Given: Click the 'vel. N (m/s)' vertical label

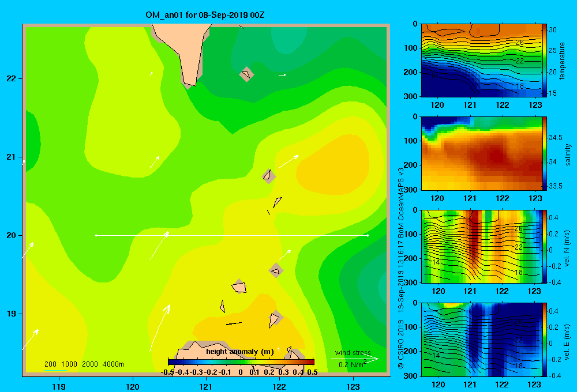Looking at the screenshot, I should [x=567, y=248].
